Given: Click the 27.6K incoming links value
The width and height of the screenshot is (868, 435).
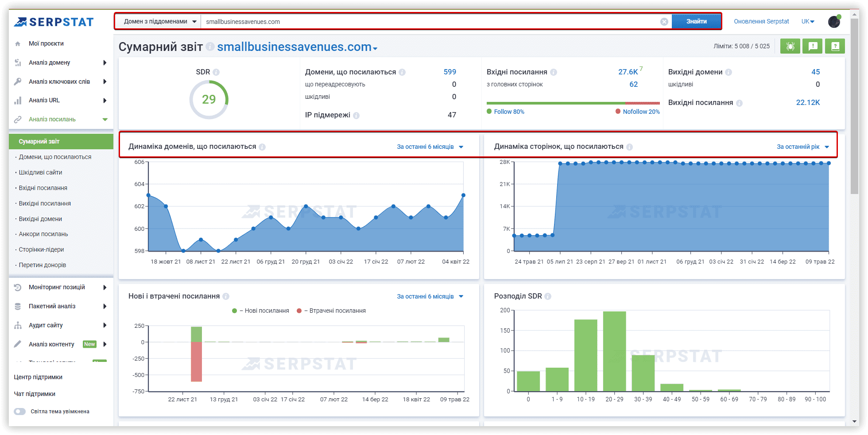Looking at the screenshot, I should (x=628, y=72).
